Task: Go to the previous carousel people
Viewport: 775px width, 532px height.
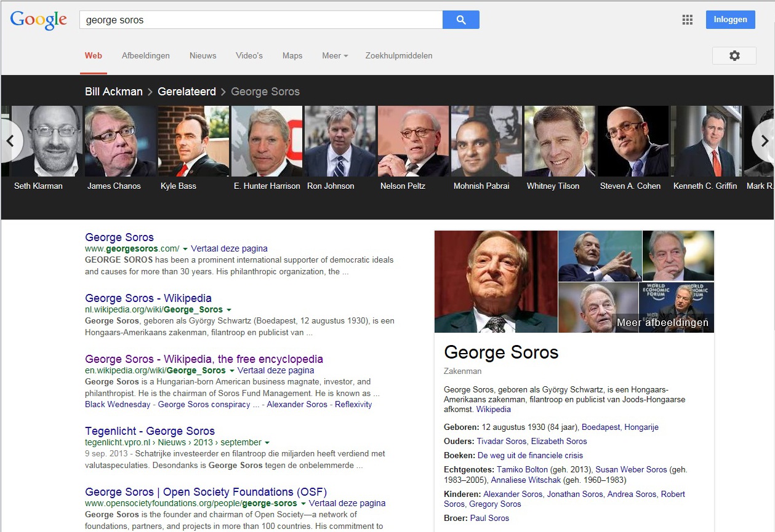Action: (10, 141)
